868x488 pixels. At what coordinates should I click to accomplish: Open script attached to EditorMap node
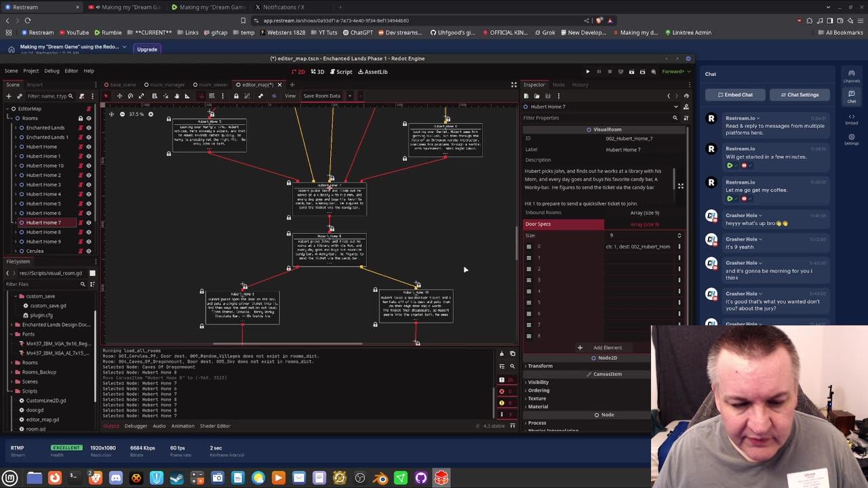(x=88, y=108)
